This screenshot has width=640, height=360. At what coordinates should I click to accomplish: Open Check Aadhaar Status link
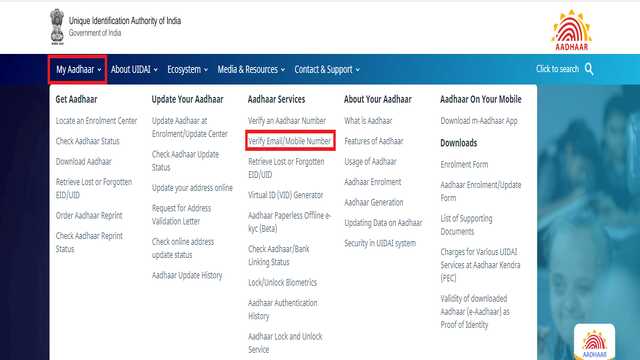click(87, 141)
